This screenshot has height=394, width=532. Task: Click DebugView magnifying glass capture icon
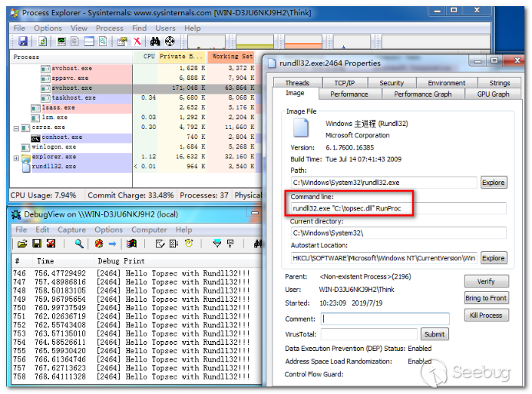(78, 243)
